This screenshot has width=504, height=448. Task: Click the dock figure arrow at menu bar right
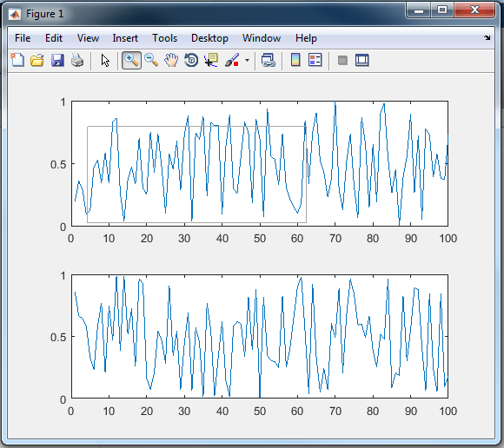487,38
